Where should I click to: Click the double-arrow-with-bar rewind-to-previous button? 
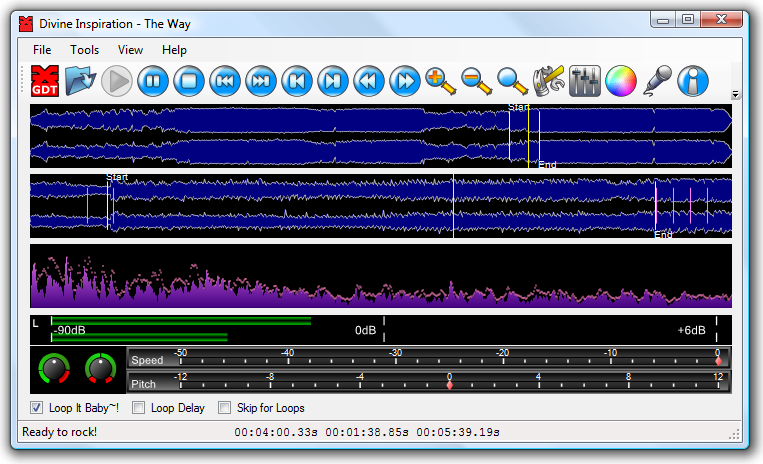(225, 81)
